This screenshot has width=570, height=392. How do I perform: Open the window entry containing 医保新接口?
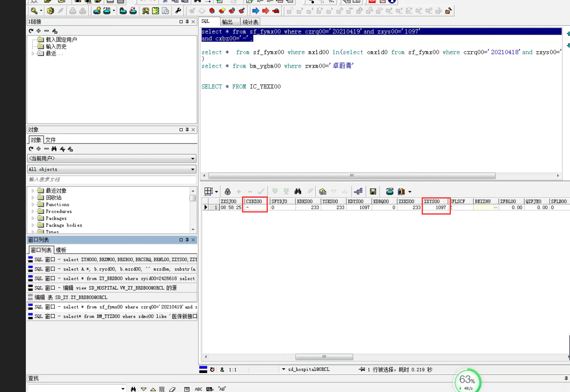click(x=112, y=316)
